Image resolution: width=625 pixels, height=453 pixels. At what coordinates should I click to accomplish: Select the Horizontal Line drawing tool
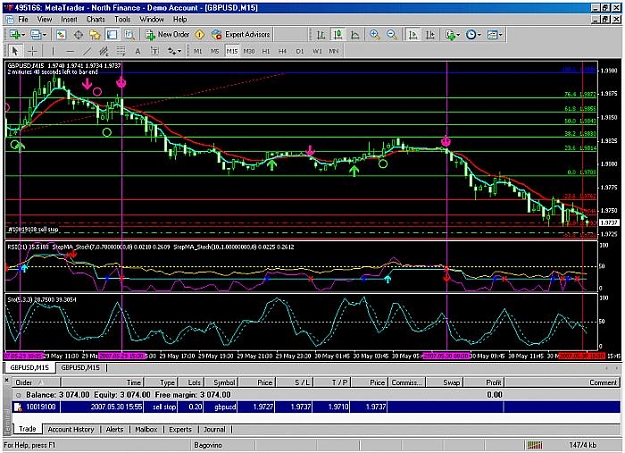click(70, 51)
